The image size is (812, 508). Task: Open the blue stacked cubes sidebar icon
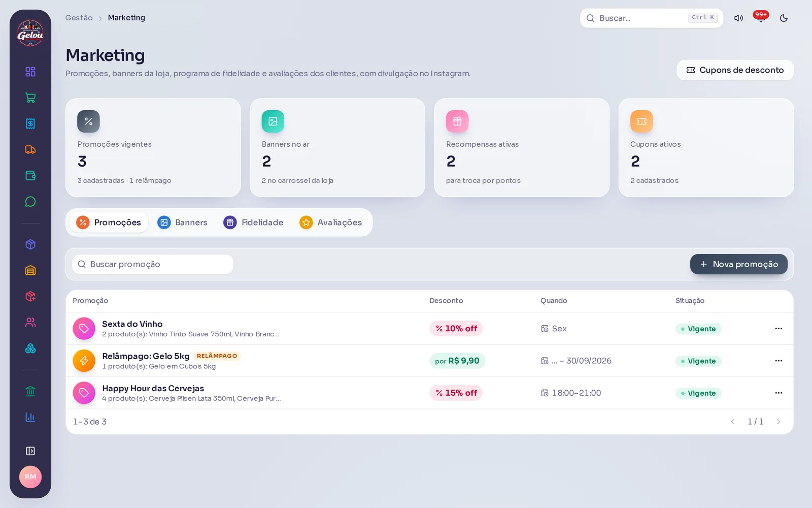pyautogui.click(x=30, y=348)
